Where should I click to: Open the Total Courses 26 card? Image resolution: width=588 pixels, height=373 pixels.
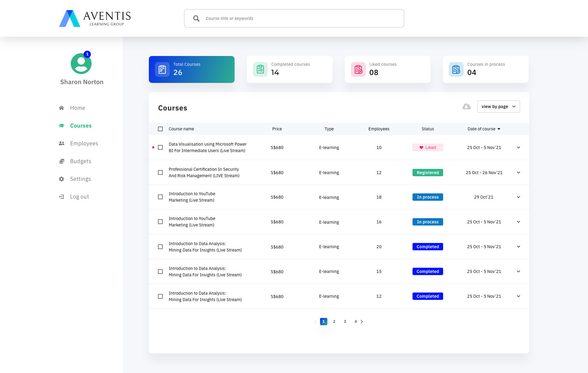click(x=192, y=69)
